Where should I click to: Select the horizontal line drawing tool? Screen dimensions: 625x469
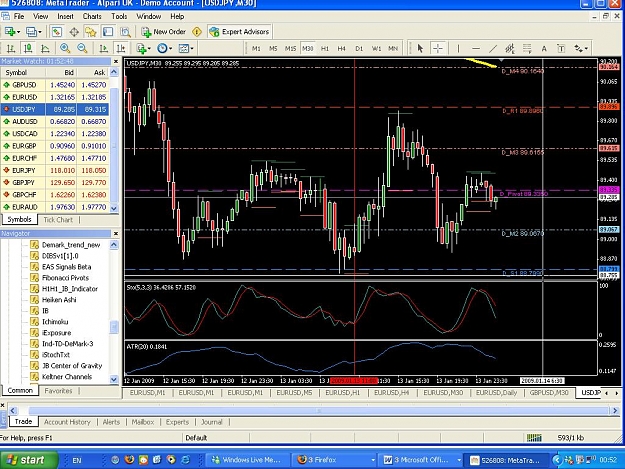click(x=476, y=49)
